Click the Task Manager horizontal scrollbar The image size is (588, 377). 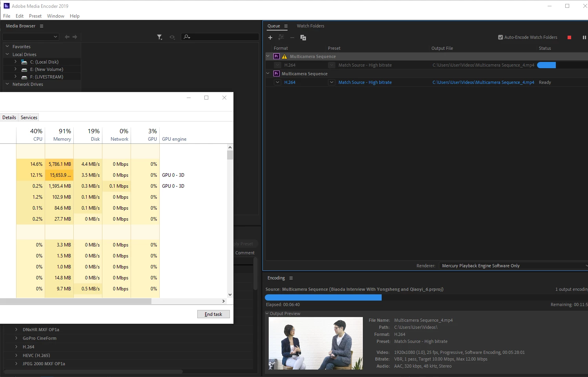(76, 301)
